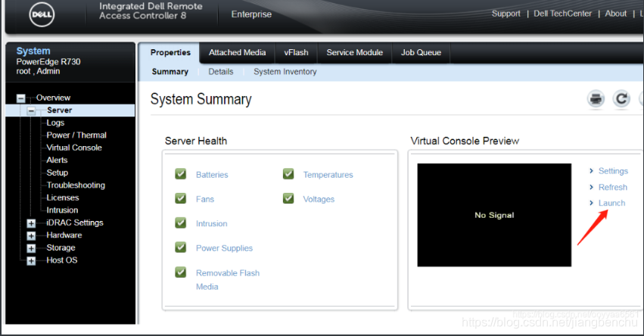Open the Dell TechCenter link
The image size is (644, 336).
pyautogui.click(x=563, y=14)
